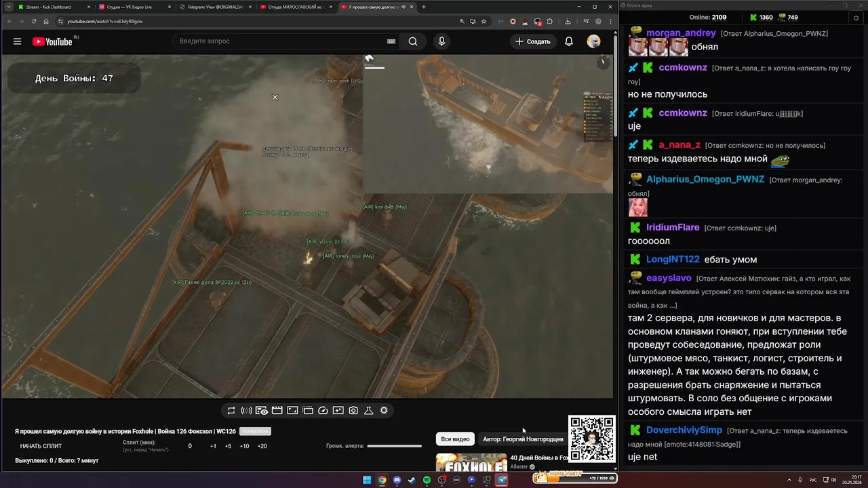Click the dashed window icon in player toolbar
Viewport: 868px width, 488px height.
(x=308, y=411)
